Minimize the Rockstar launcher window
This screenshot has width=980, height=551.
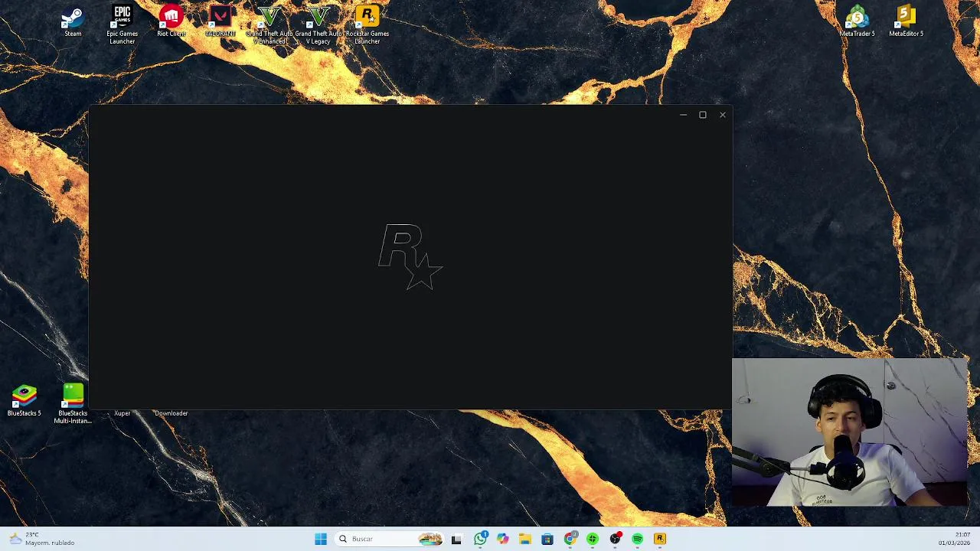pyautogui.click(x=683, y=115)
